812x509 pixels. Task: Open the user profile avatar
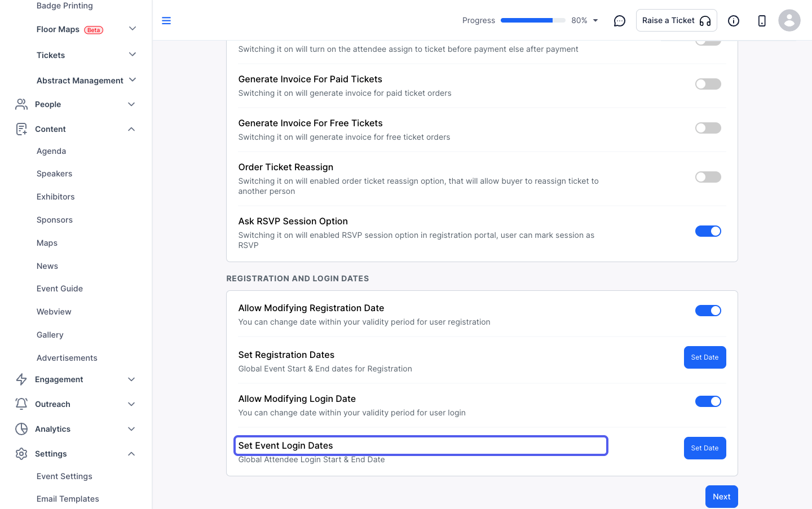pyautogui.click(x=789, y=20)
